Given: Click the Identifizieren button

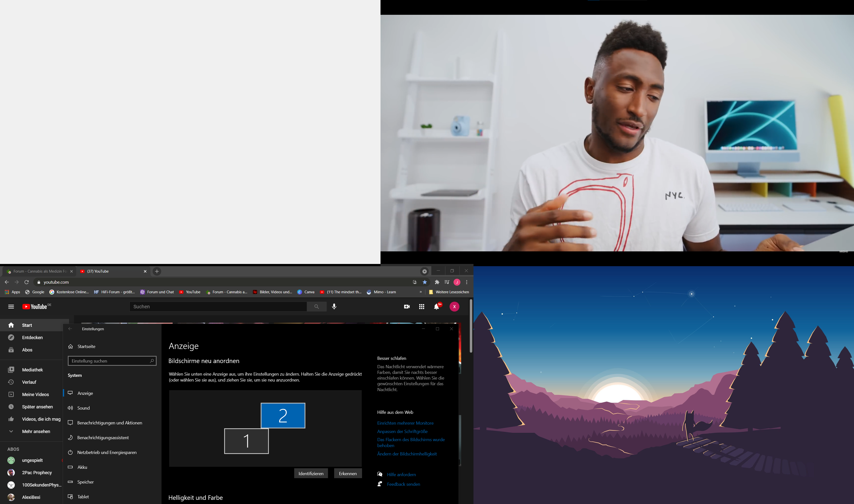Looking at the screenshot, I should (x=311, y=473).
